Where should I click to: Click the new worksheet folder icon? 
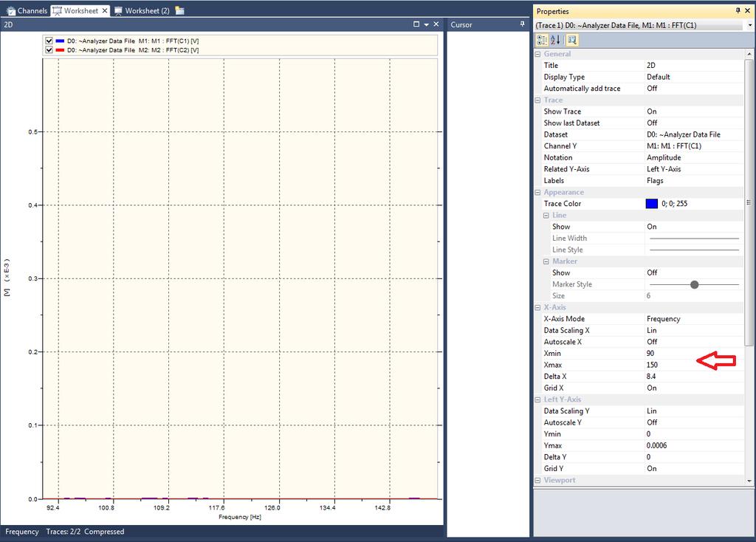click(180, 10)
